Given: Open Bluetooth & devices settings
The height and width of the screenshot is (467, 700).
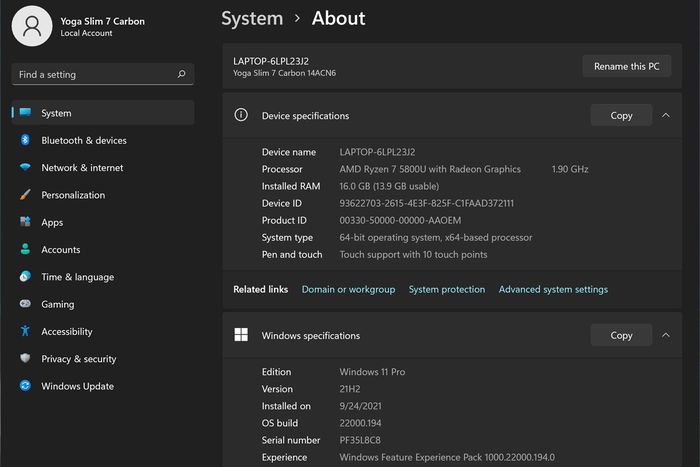Looking at the screenshot, I should click(x=103, y=140).
